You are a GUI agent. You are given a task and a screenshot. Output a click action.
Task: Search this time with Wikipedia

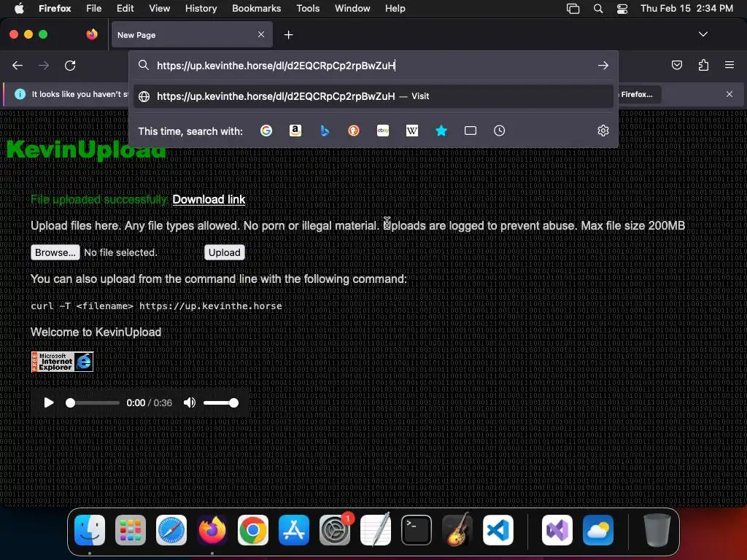(412, 131)
